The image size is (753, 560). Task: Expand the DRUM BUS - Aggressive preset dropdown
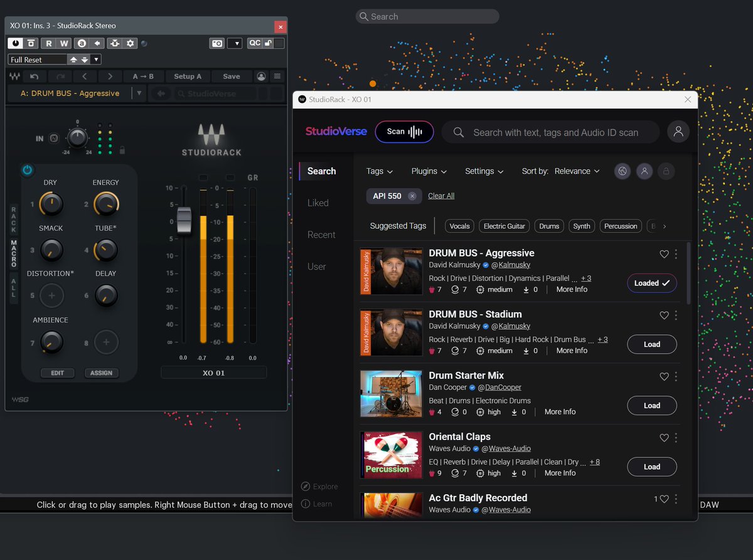(x=139, y=93)
